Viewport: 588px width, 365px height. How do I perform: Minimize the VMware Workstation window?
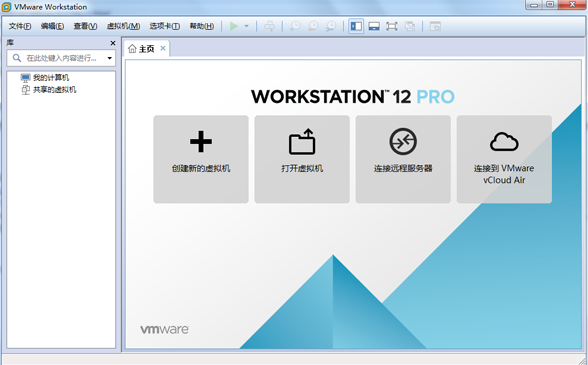click(534, 5)
